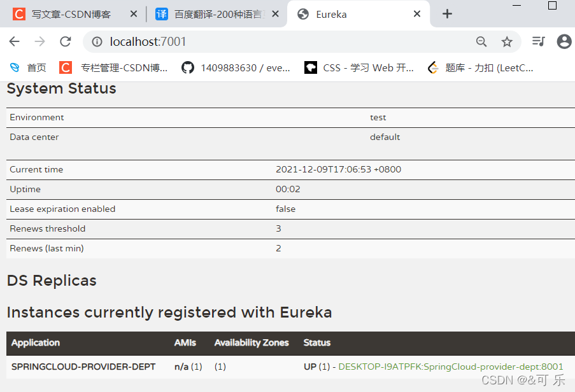This screenshot has height=392, width=575.
Task: Click the 首页 bookmark icon
Action: pos(15,68)
